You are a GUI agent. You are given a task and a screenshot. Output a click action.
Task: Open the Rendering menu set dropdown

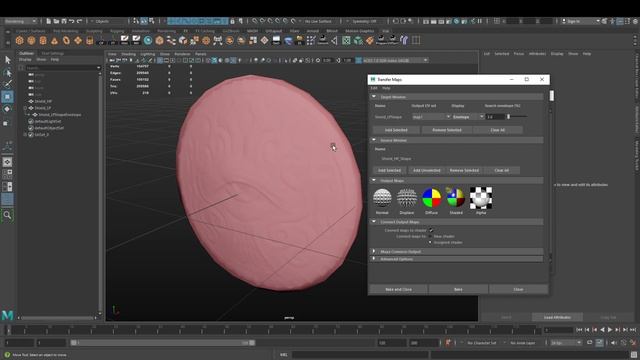point(20,21)
